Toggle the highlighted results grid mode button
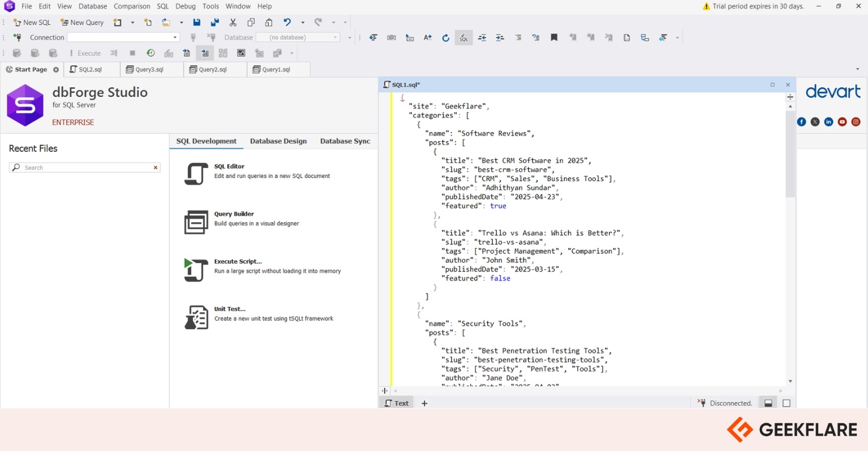This screenshot has height=451, width=868. [205, 53]
